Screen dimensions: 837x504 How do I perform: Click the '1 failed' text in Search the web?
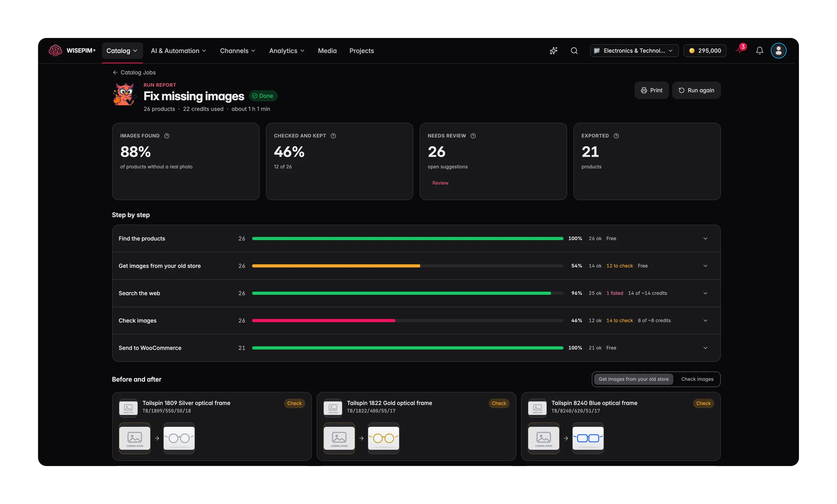point(614,293)
